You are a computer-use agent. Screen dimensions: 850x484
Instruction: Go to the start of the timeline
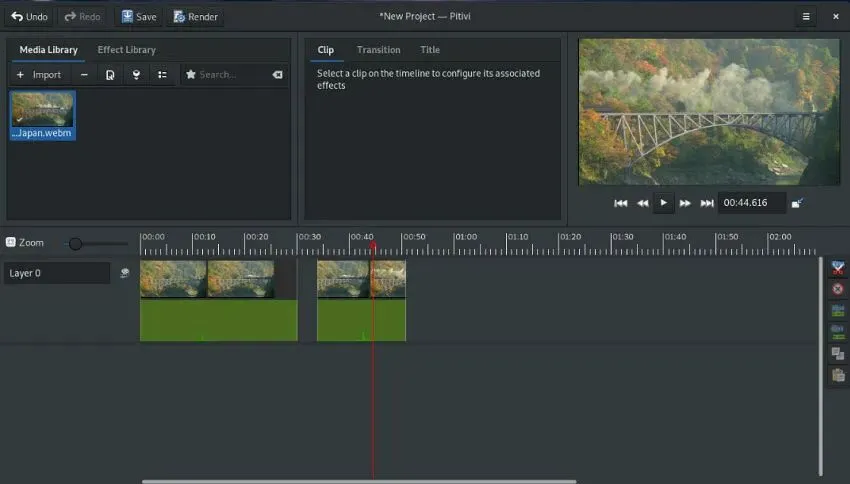621,203
